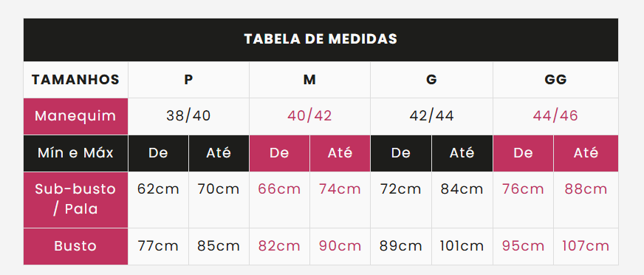Click the P size column header
Viewport: 644px width, 275px height.
coord(188,80)
